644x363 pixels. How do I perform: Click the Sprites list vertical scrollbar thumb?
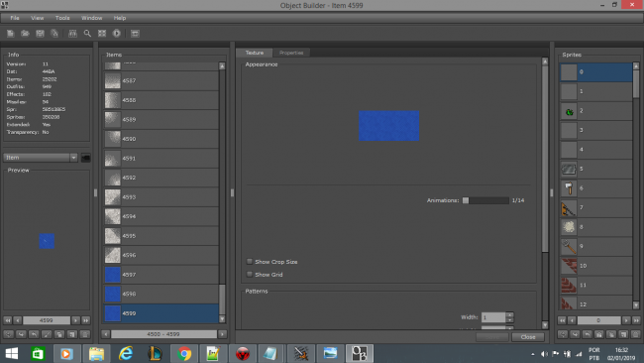point(636,84)
